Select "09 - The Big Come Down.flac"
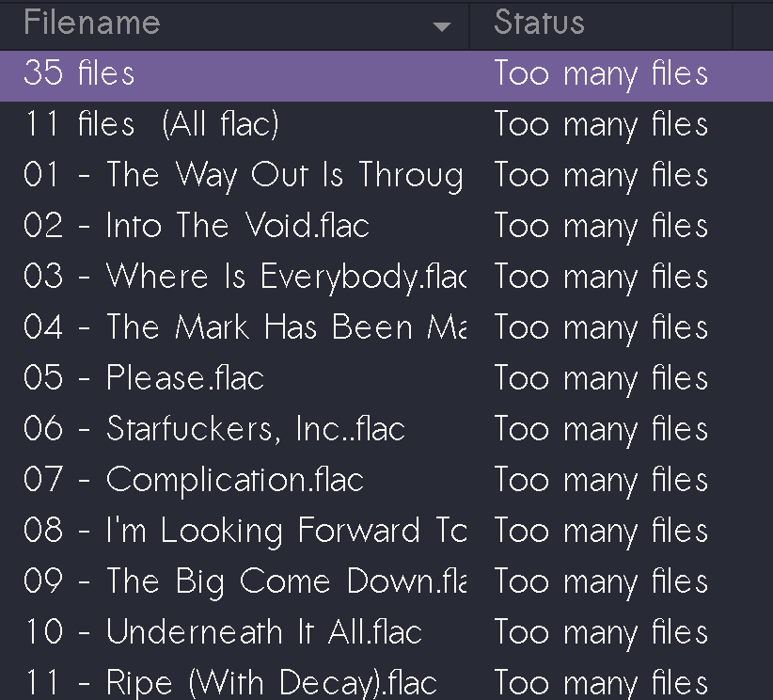 click(x=188, y=581)
